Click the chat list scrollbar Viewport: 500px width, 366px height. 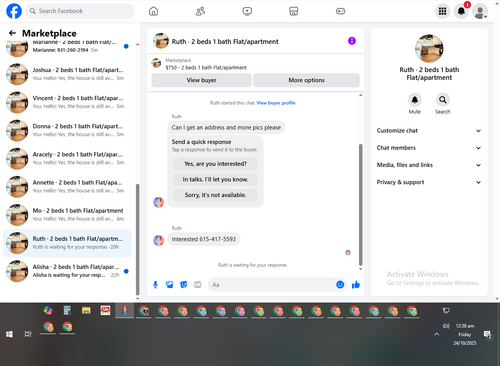click(138, 239)
